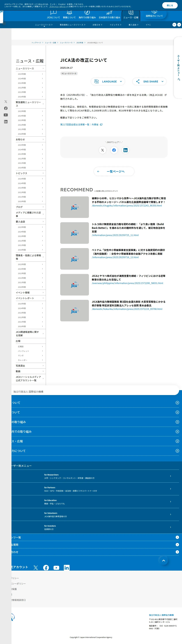Share on LinkedIn in SNSでシェア box
Screen dimensions: 182x644
point(125,150)
